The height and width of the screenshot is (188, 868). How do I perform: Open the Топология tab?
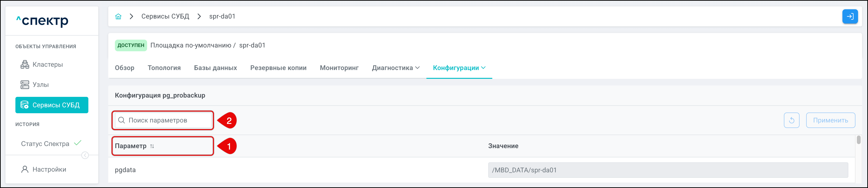click(x=164, y=68)
